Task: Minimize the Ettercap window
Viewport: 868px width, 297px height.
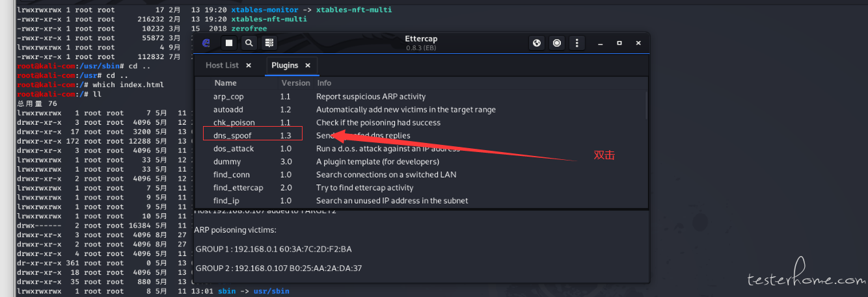Action: (x=600, y=44)
